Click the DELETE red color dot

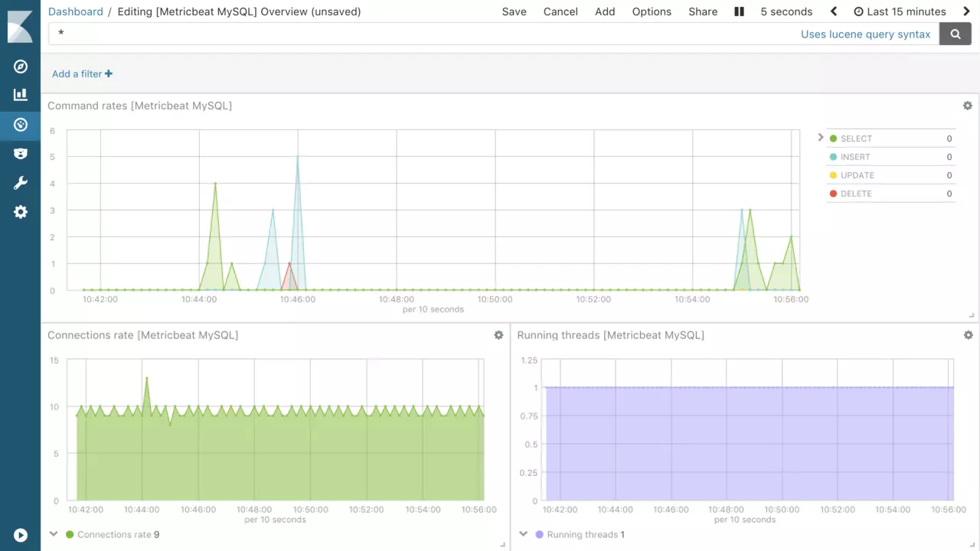click(833, 194)
